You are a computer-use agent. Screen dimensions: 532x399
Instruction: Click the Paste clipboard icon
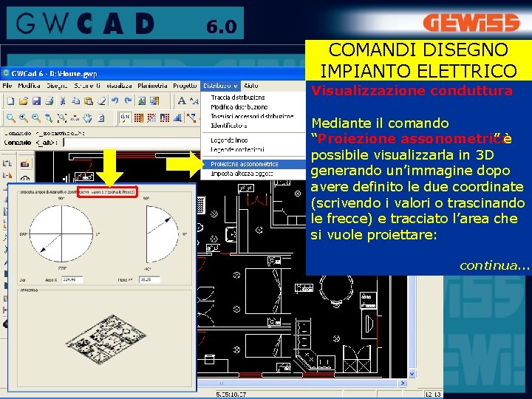88,100
